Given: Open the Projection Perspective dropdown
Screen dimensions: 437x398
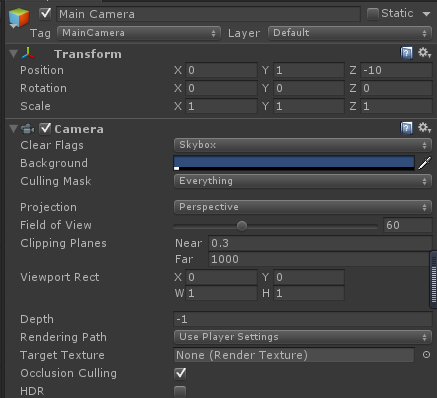Looking at the screenshot, I should click(303, 207).
